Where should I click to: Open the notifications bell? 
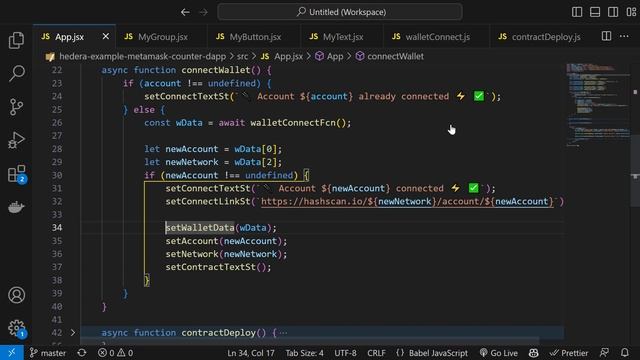tap(625, 353)
